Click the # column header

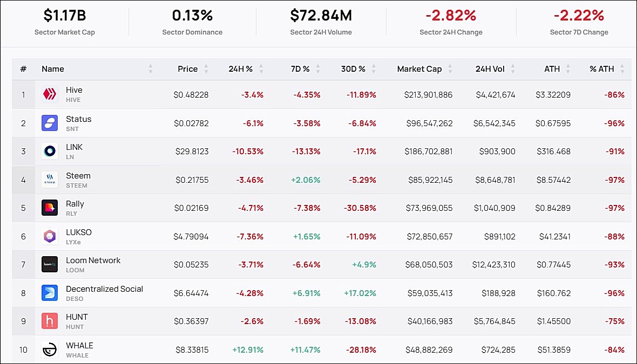pos(23,69)
